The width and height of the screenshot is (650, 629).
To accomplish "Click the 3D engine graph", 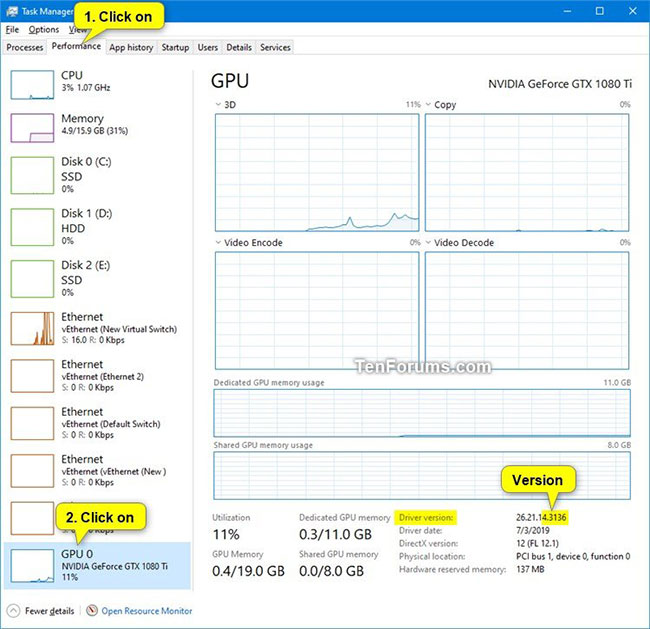I will point(317,172).
